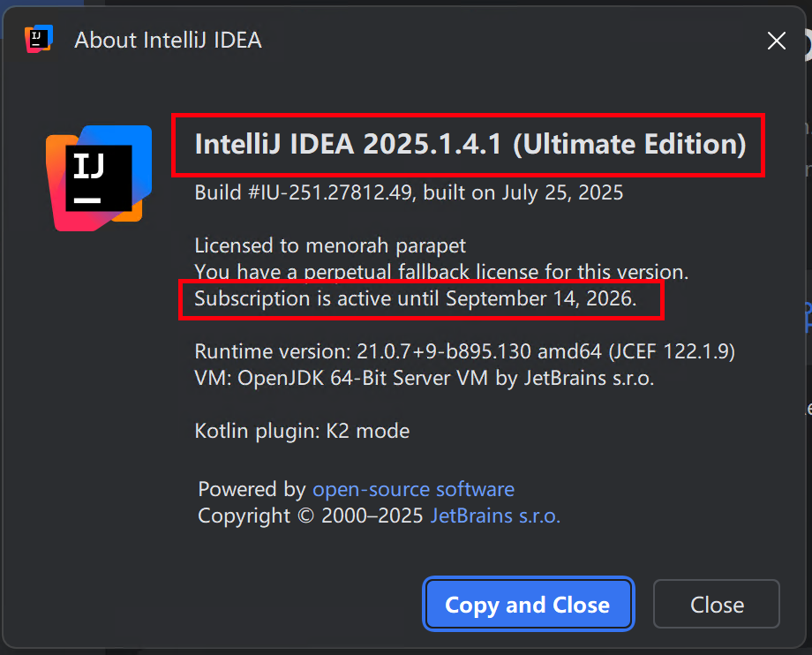Click the Copyright © 2000–2025 text
This screenshot has height=655, width=812.
tap(311, 516)
